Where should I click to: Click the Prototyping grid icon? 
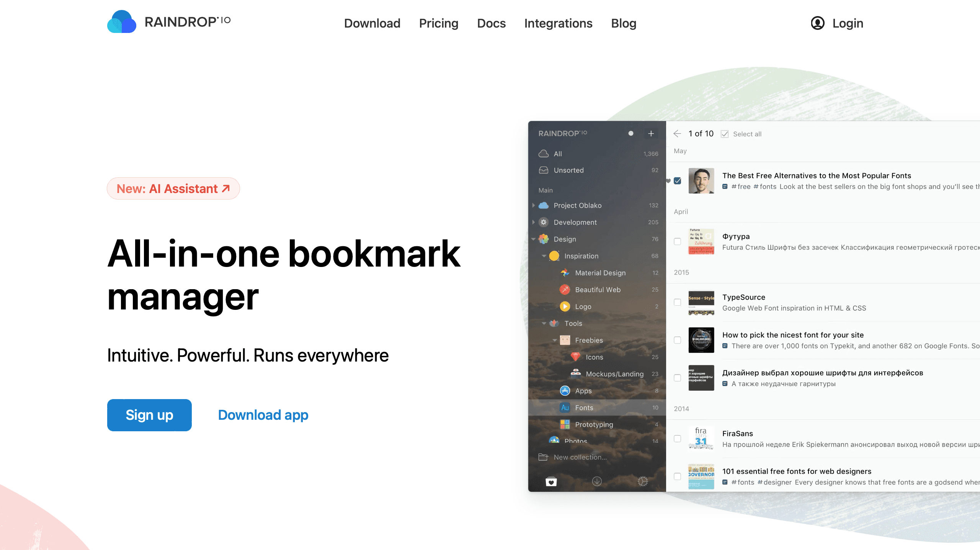565,424
